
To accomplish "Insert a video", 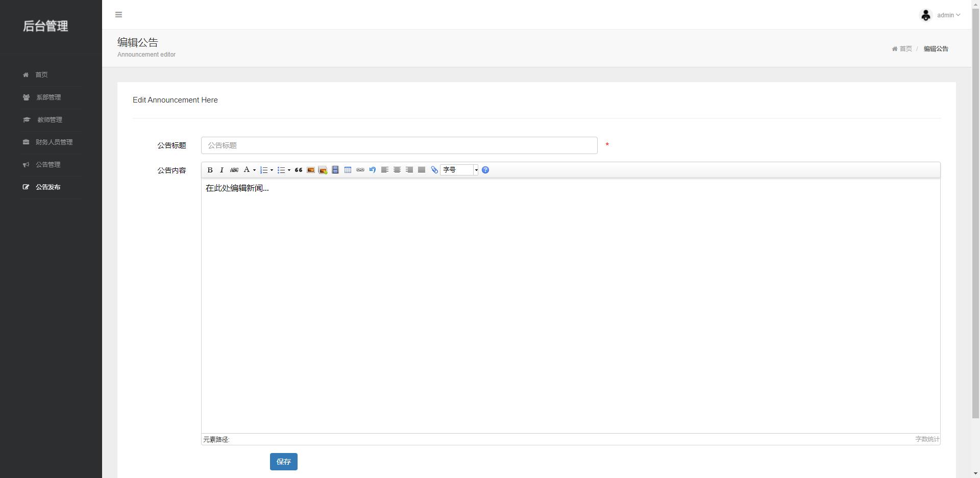I will coord(335,170).
